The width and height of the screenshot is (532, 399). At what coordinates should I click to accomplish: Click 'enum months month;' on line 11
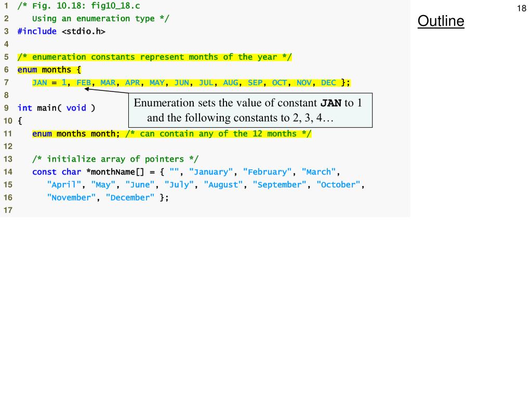coord(76,134)
